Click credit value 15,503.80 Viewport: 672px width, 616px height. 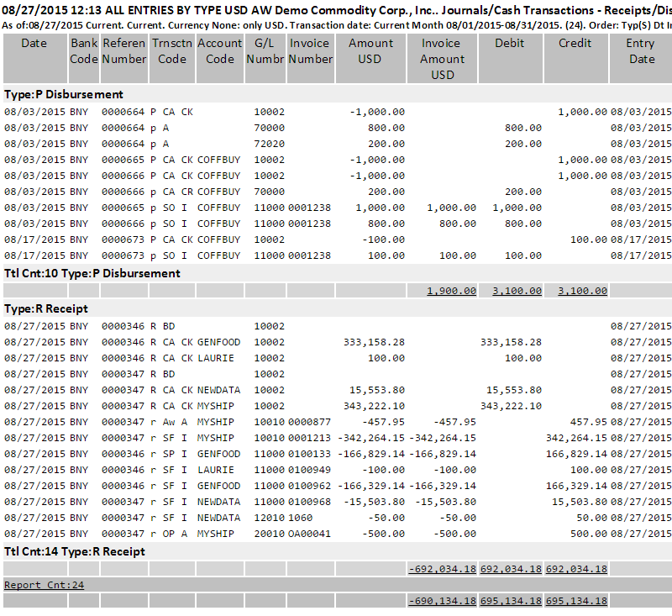pos(580,502)
